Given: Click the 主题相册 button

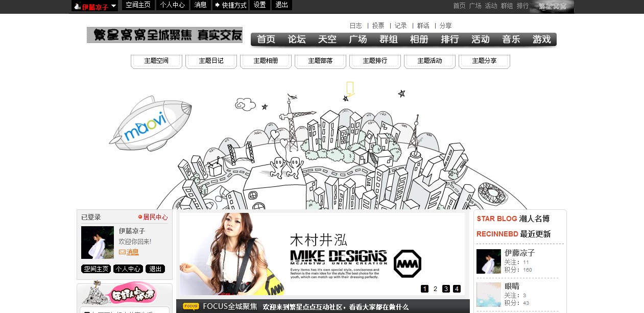Looking at the screenshot, I should click(266, 61).
